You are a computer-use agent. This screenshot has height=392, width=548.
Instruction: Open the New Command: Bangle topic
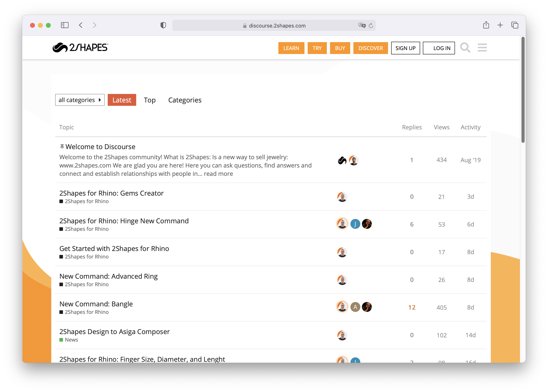point(96,304)
